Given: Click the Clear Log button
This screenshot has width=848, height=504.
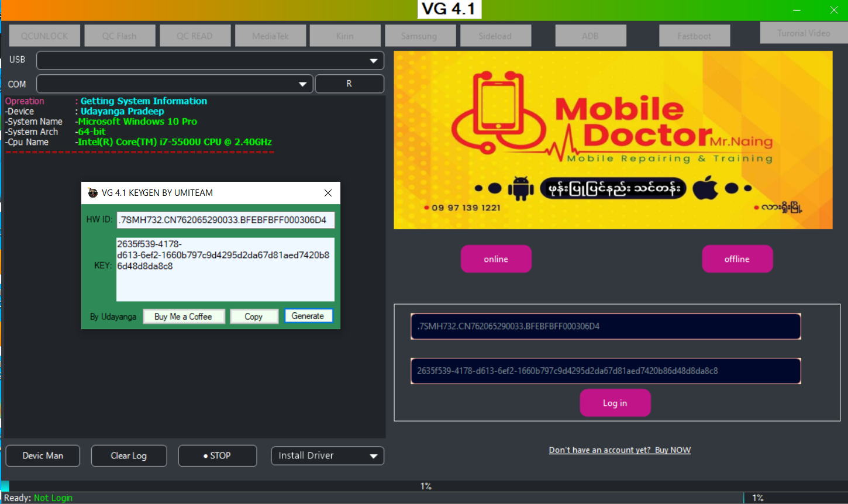Looking at the screenshot, I should (129, 455).
